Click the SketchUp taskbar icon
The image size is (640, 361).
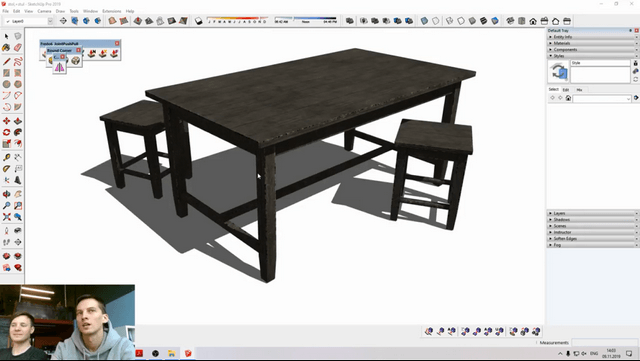click(x=188, y=353)
